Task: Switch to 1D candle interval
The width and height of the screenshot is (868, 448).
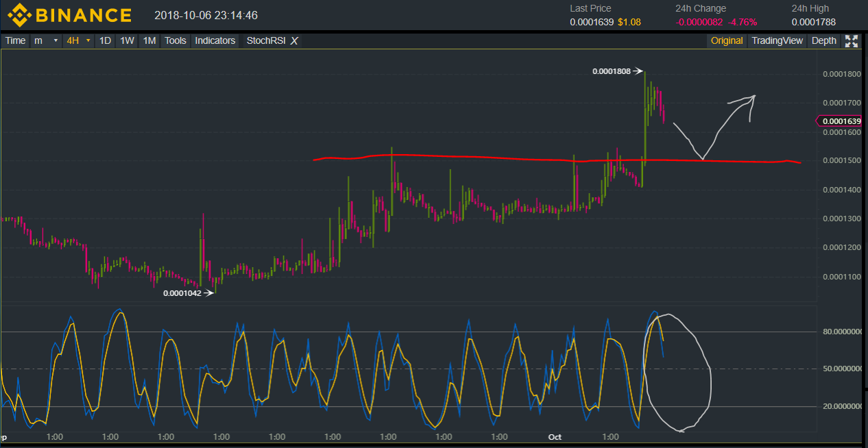Action: click(x=105, y=40)
